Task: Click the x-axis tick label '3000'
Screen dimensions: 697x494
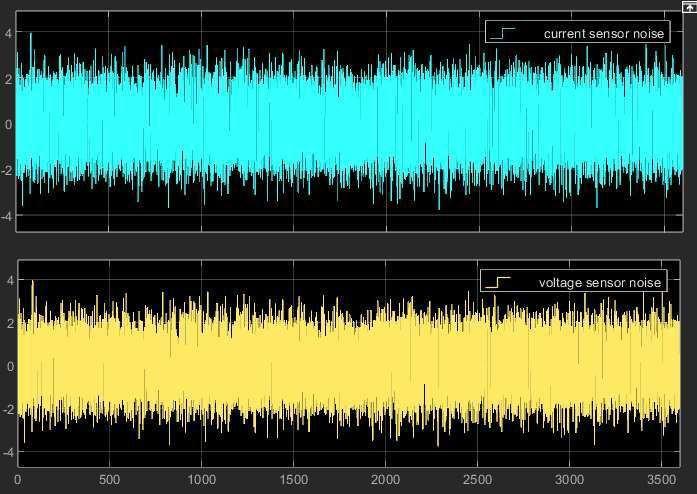Action: pos(569,480)
